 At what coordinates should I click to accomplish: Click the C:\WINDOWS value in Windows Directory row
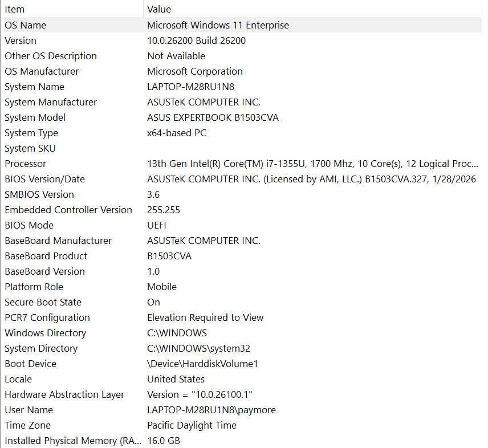[177, 333]
